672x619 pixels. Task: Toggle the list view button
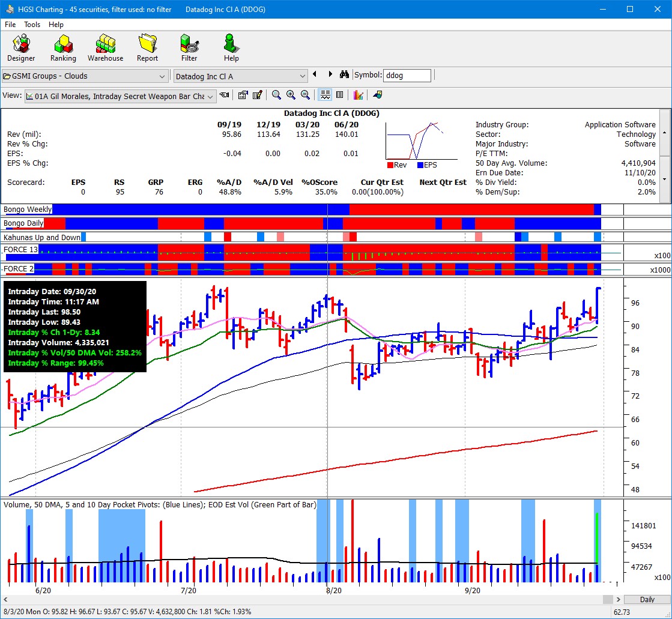pos(339,95)
